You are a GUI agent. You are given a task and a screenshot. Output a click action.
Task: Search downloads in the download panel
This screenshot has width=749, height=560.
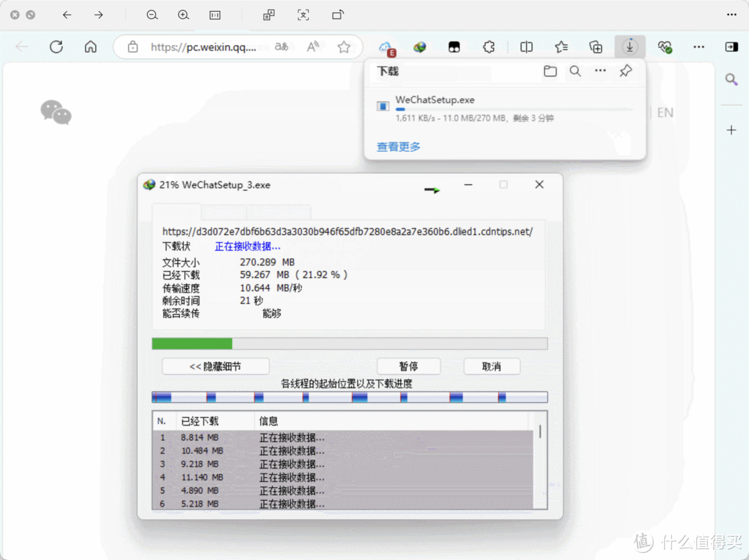tap(575, 71)
